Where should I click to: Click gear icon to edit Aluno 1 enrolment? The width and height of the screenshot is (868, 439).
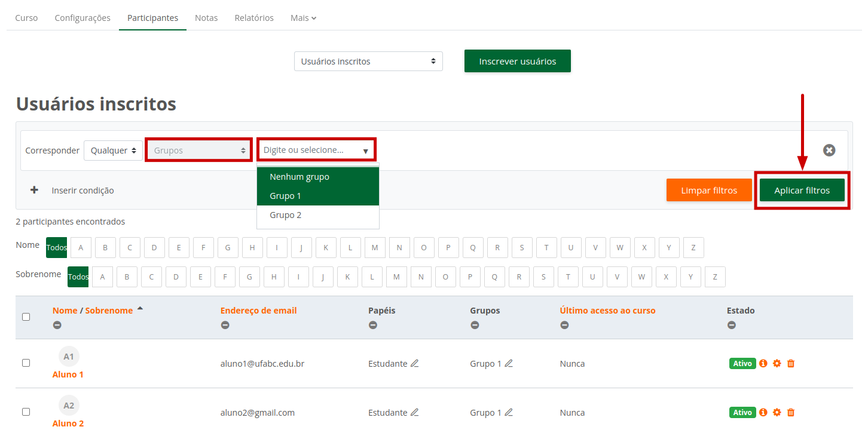(777, 363)
